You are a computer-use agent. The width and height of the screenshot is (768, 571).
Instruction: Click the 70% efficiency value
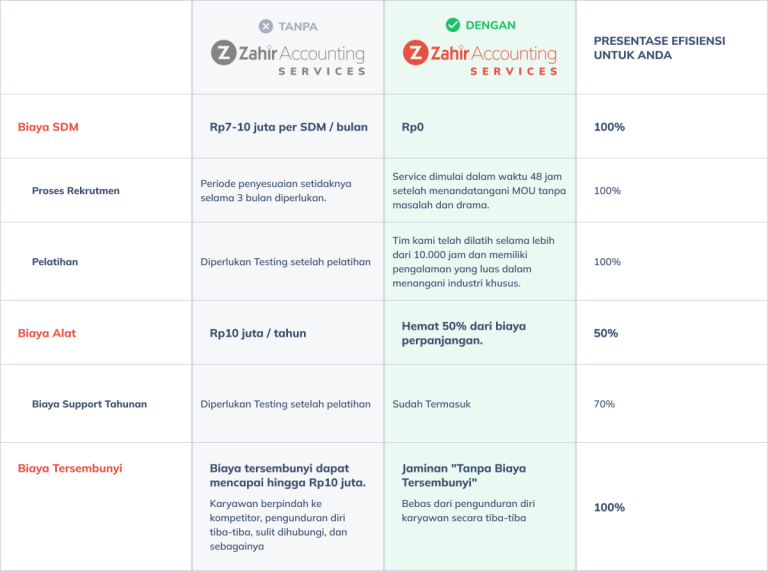click(x=604, y=404)
